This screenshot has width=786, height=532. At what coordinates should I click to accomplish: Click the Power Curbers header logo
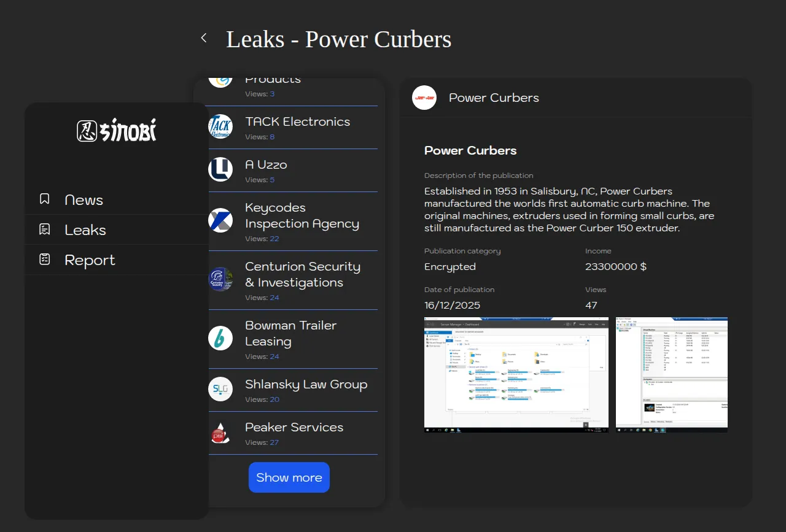click(x=424, y=98)
